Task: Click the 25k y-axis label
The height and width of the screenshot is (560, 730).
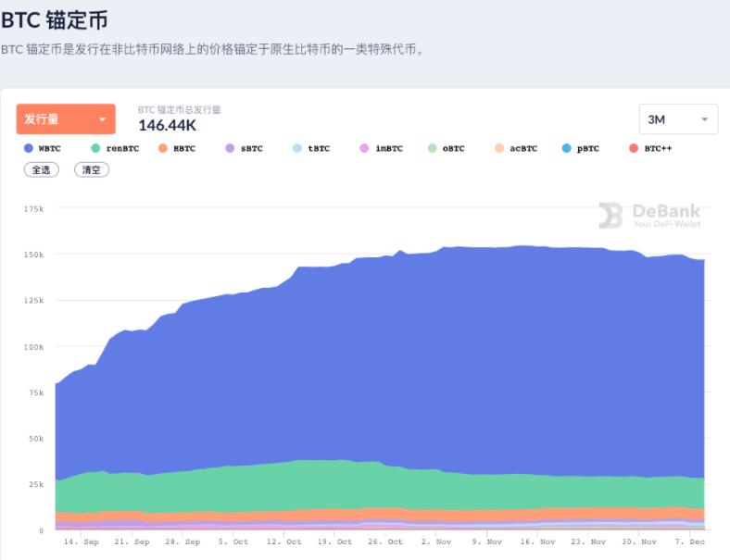Action: point(36,484)
